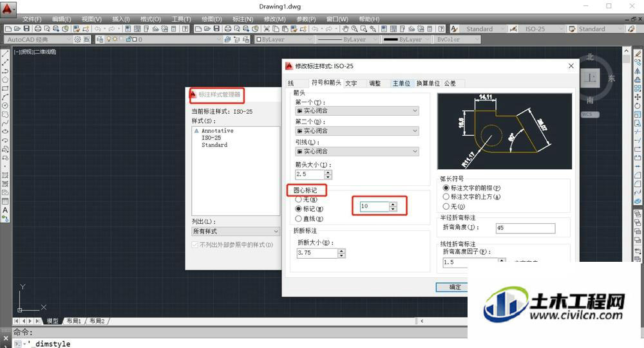Open the ByLayer linetype dropdown

[348, 39]
